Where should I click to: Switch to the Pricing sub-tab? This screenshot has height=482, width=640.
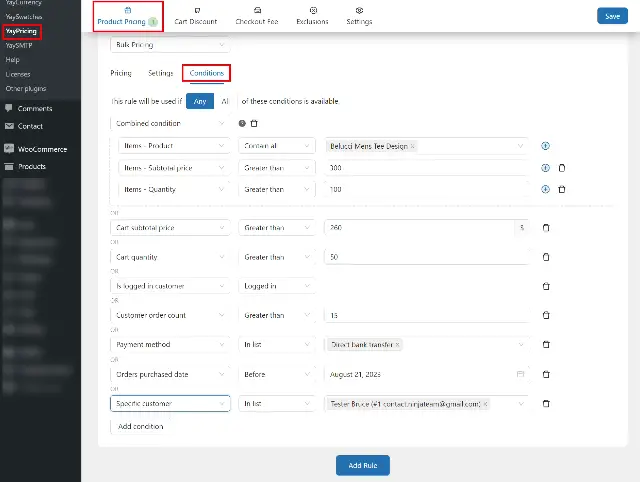pos(121,73)
